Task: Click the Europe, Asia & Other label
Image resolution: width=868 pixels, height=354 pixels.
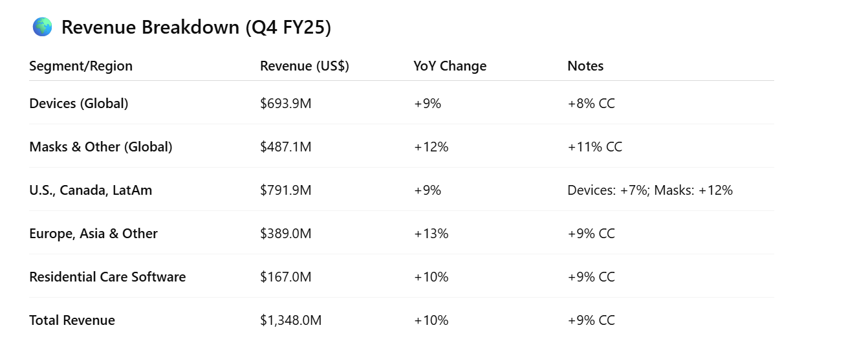Action: click(x=93, y=234)
